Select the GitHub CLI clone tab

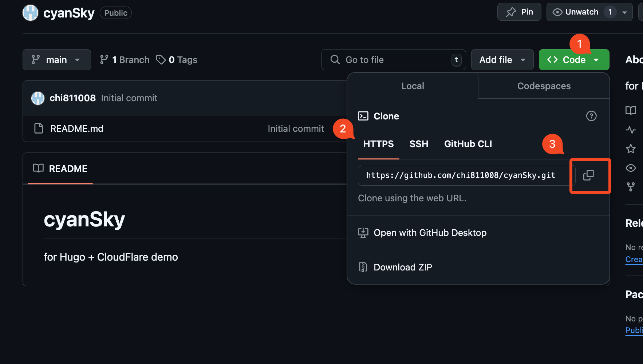[468, 144]
